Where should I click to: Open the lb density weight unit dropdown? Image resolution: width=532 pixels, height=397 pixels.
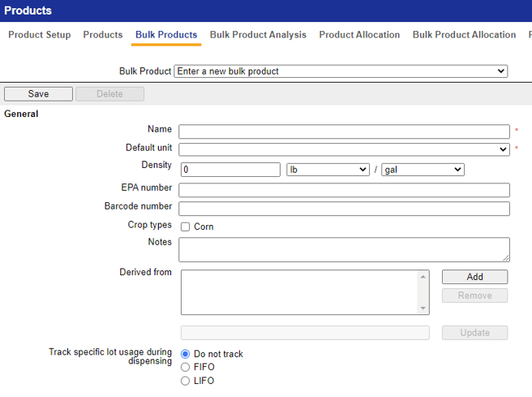coord(328,170)
